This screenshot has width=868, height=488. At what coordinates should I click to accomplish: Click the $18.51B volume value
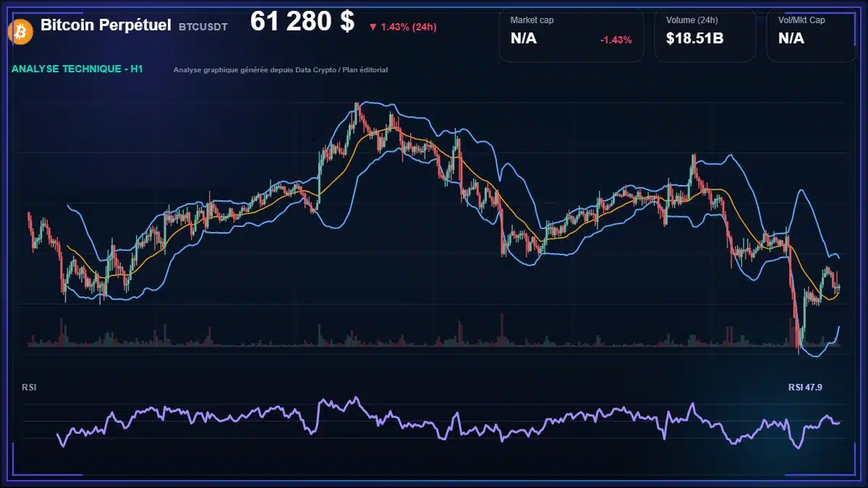(x=695, y=39)
